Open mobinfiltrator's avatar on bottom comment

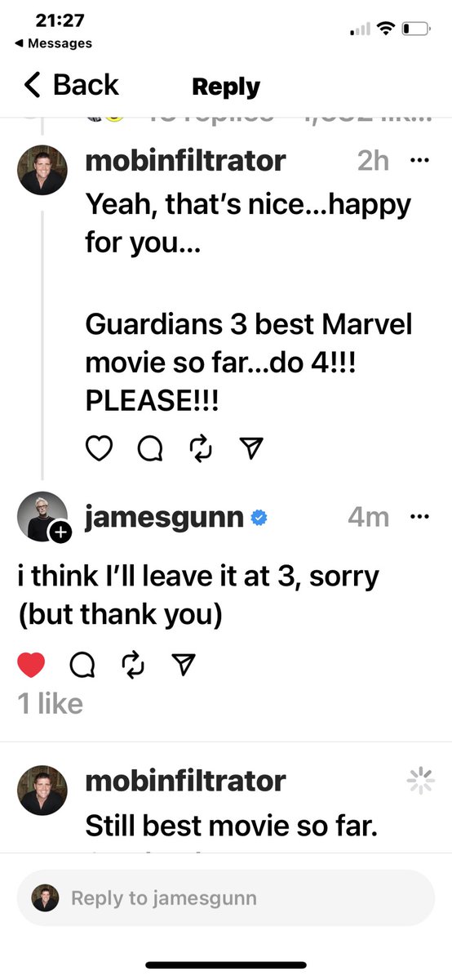pyautogui.click(x=42, y=791)
